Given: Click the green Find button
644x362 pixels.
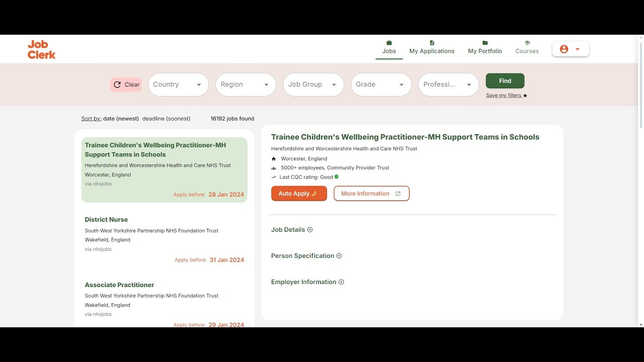Looking at the screenshot, I should (505, 81).
